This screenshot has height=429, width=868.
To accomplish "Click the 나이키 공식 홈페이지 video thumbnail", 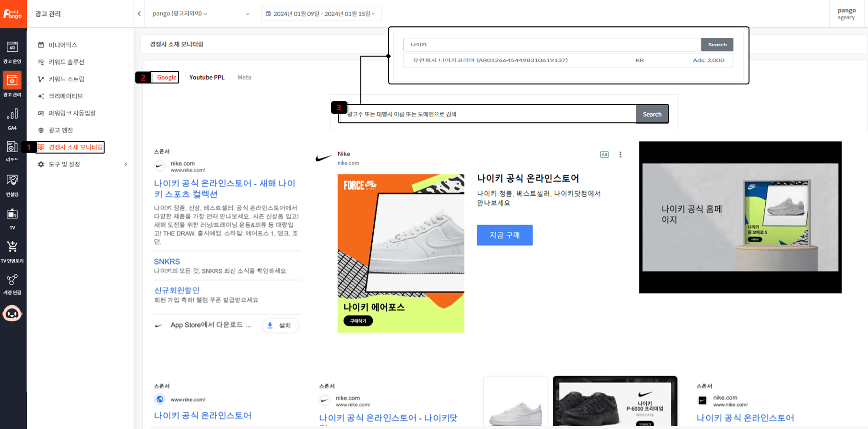I will [740, 217].
